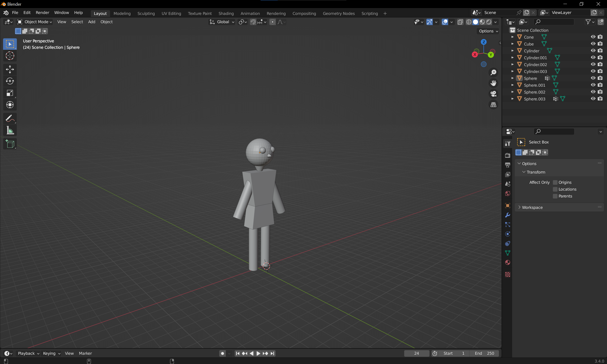This screenshot has height=364, width=607.
Task: Activate the Rotate tool
Action: [x=10, y=81]
